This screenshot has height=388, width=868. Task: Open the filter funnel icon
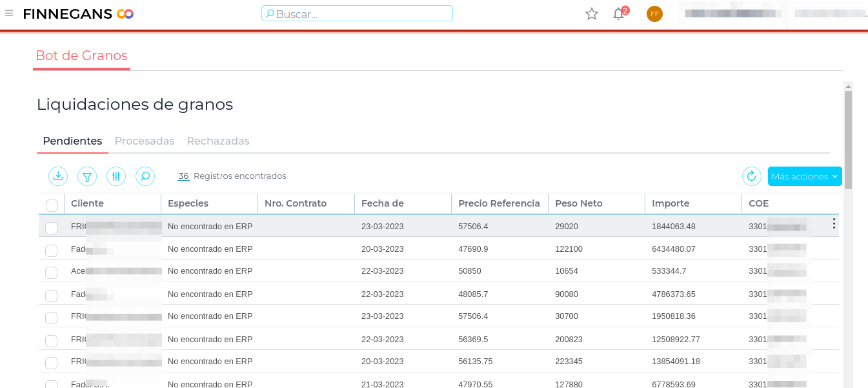[x=87, y=176]
